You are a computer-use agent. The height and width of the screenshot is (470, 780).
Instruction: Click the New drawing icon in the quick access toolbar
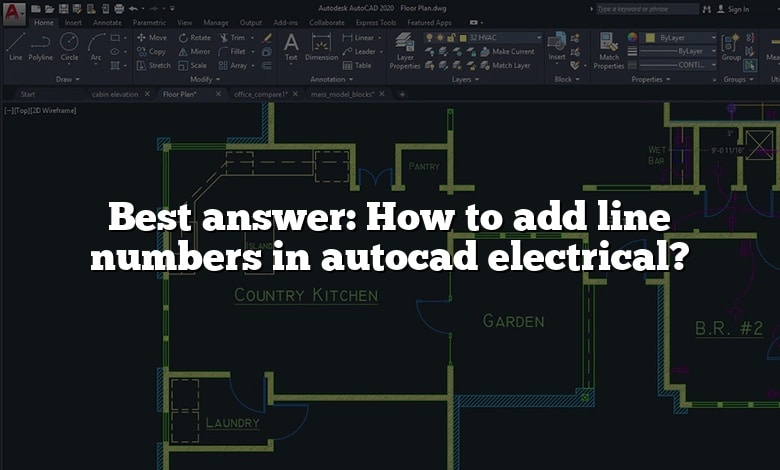coord(36,9)
